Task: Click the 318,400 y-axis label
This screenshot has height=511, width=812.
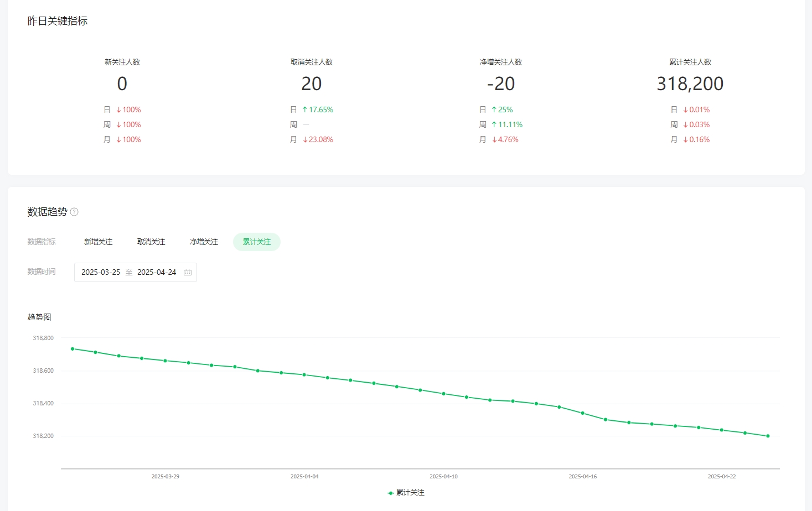Action: [43, 403]
